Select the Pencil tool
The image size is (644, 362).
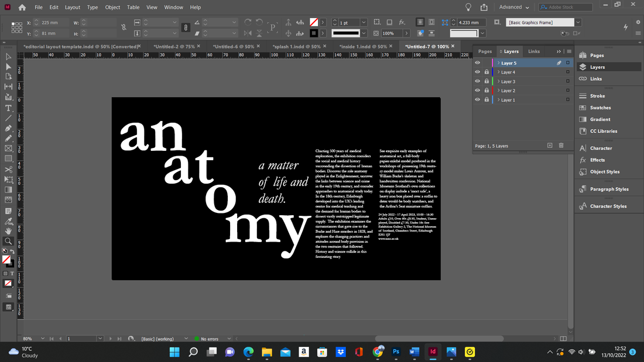pyautogui.click(x=8, y=139)
